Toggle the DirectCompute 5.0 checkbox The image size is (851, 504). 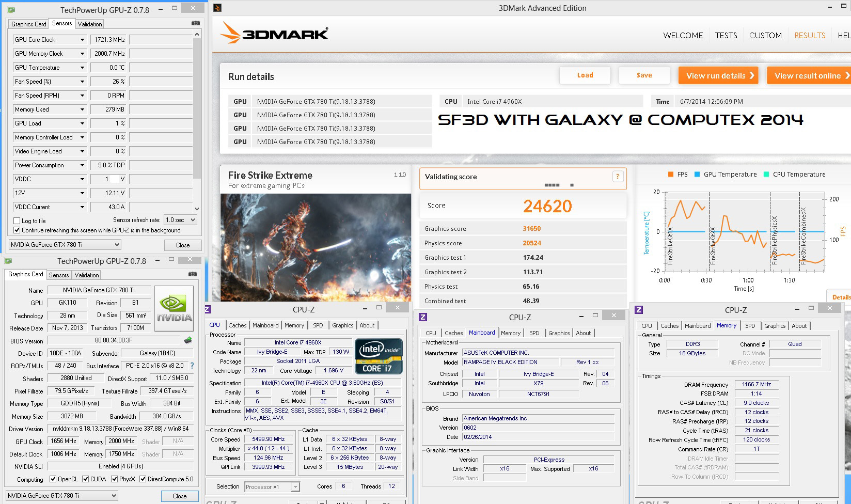pos(143,479)
